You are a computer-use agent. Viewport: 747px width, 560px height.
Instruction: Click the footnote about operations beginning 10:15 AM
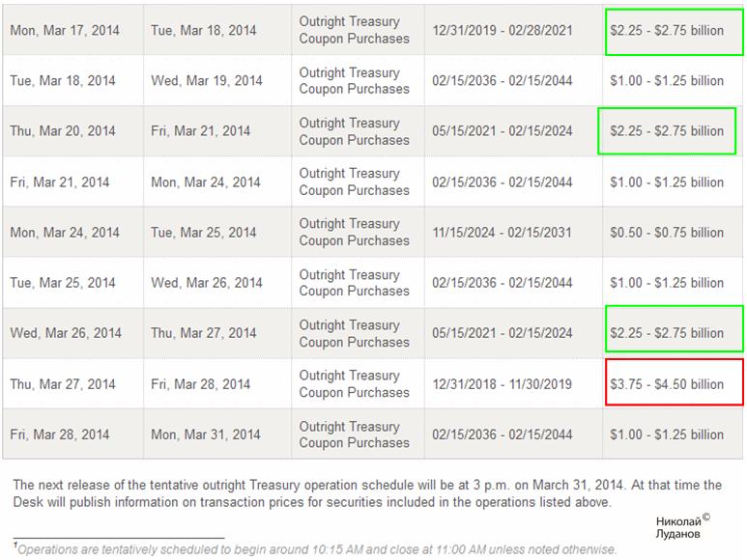coord(317,549)
